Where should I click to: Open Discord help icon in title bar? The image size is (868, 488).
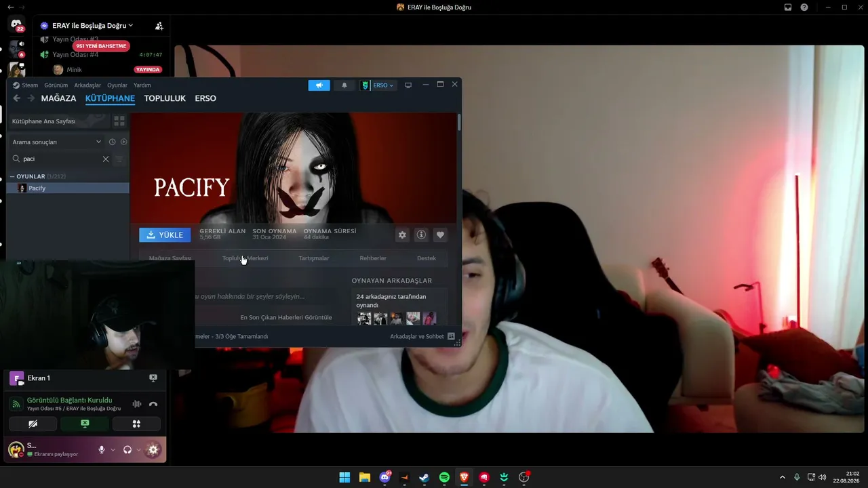(x=804, y=7)
